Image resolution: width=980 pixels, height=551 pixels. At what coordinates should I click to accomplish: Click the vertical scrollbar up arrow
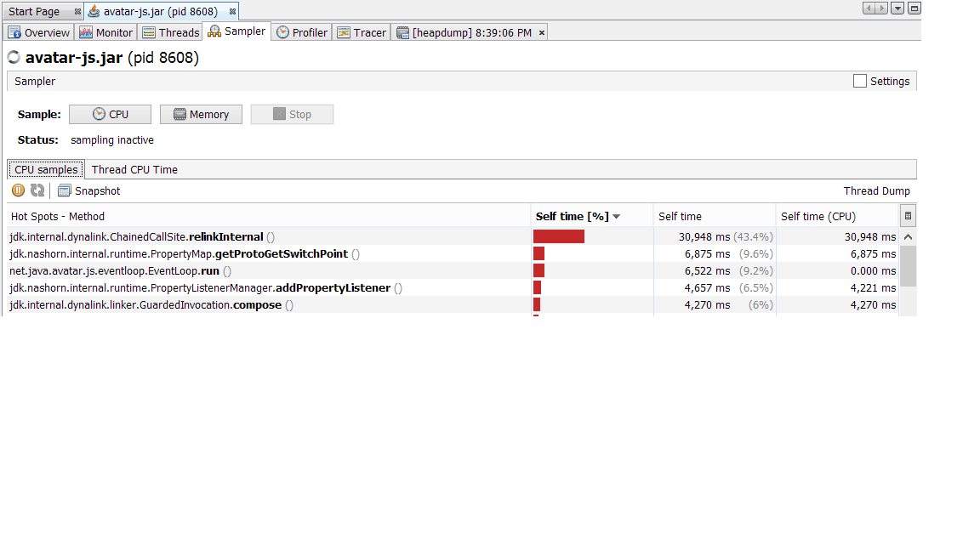pos(908,237)
